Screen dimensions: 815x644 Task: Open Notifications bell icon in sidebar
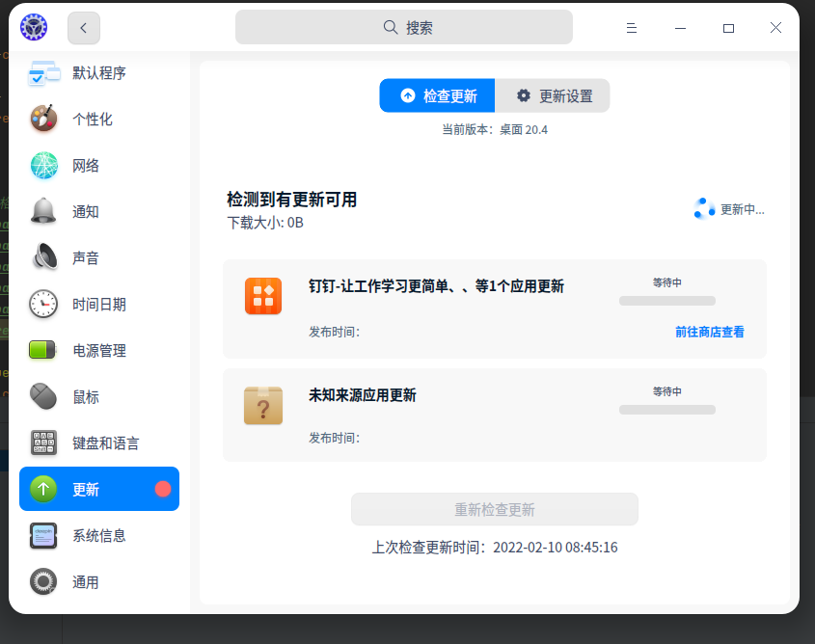pyautogui.click(x=42, y=211)
